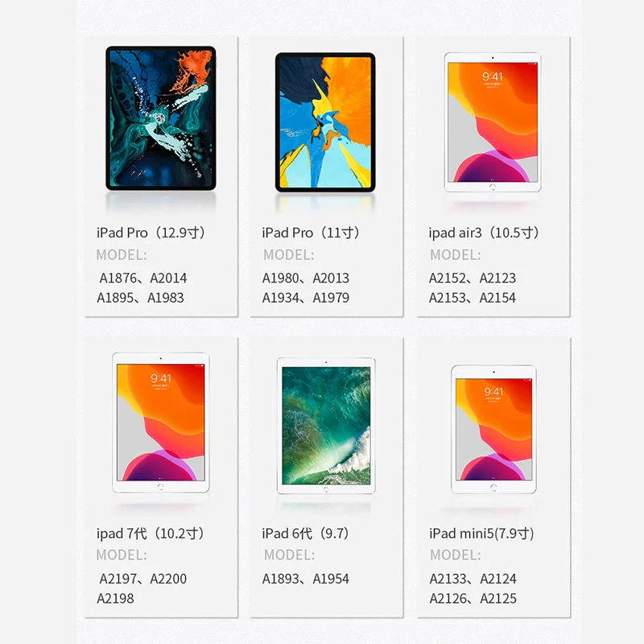Click model numbers A1876、A2014 text

point(143,278)
